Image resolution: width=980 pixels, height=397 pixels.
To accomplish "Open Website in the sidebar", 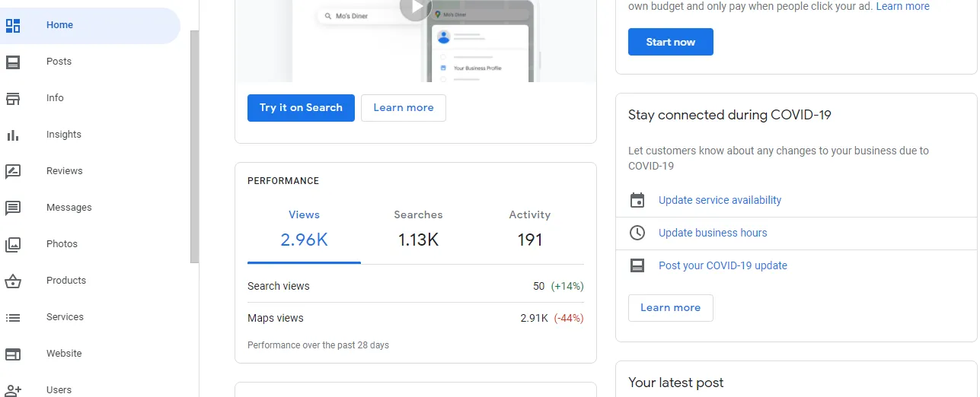I will click(x=90, y=354).
